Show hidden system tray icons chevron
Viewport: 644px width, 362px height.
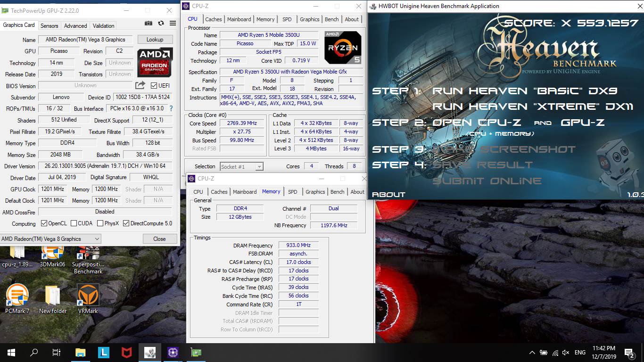coord(532,353)
